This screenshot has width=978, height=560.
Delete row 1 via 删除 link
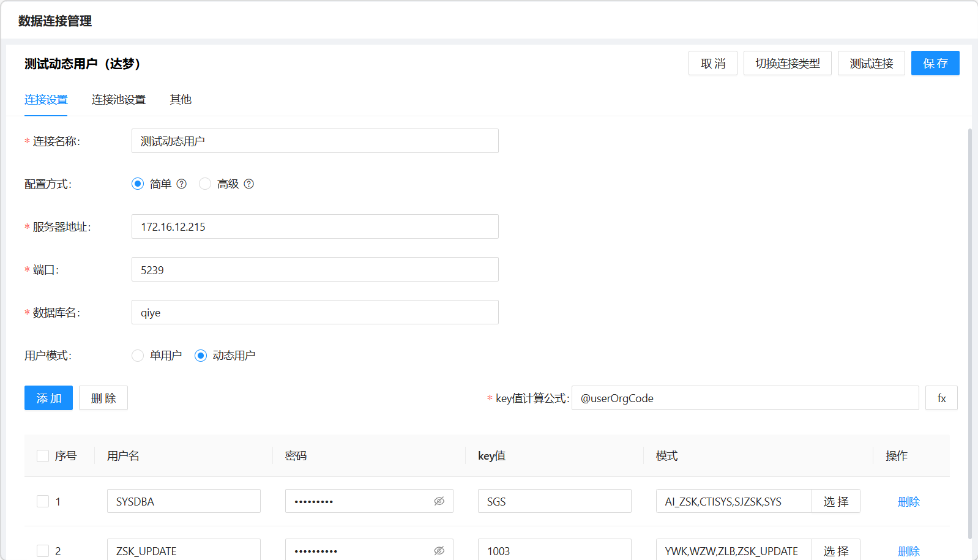(908, 501)
